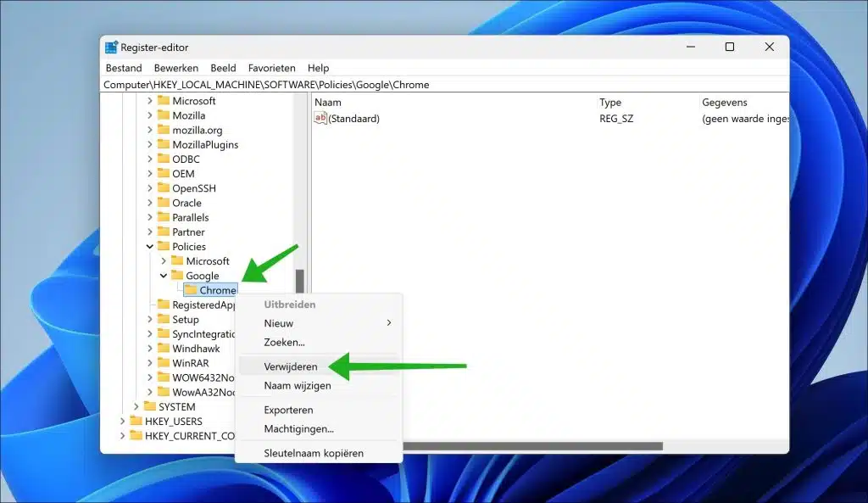Expand the Microsoft key under SOFTWARE
This screenshot has height=503, width=868.
[149, 101]
